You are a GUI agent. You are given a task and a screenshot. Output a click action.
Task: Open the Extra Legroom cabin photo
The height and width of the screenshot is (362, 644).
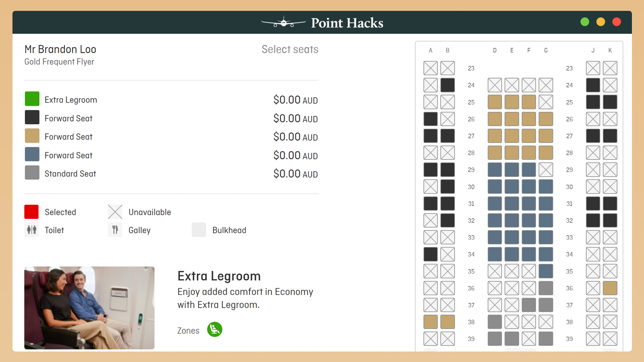[89, 308]
